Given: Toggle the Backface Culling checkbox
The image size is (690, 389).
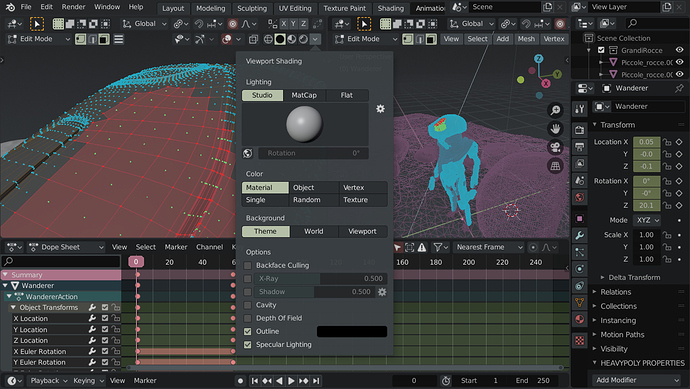Looking at the screenshot, I should 248,265.
